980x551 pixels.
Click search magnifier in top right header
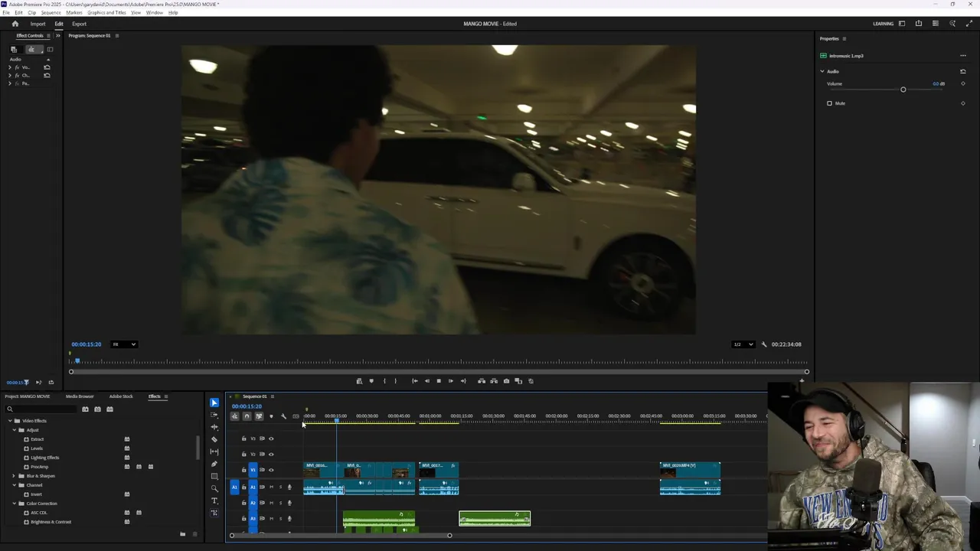click(x=952, y=24)
